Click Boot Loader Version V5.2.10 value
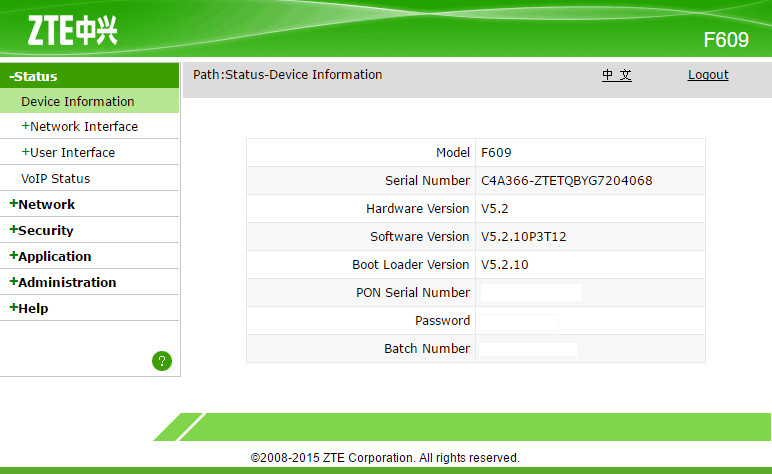Image resolution: width=772 pixels, height=474 pixels. pos(505,265)
